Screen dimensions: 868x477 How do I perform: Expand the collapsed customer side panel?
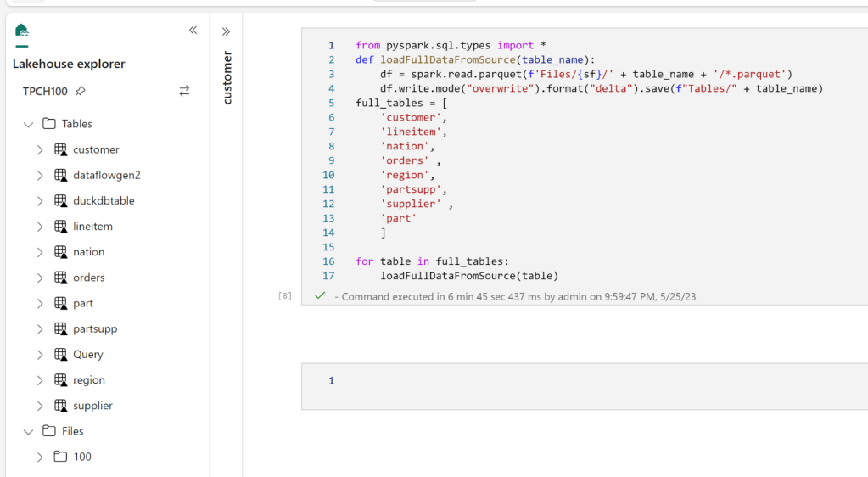click(226, 31)
